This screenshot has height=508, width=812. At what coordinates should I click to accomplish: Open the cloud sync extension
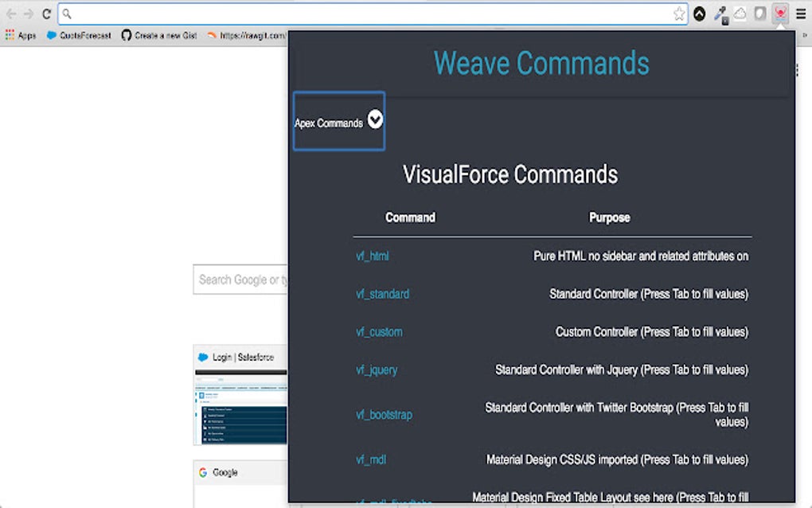[x=740, y=14]
